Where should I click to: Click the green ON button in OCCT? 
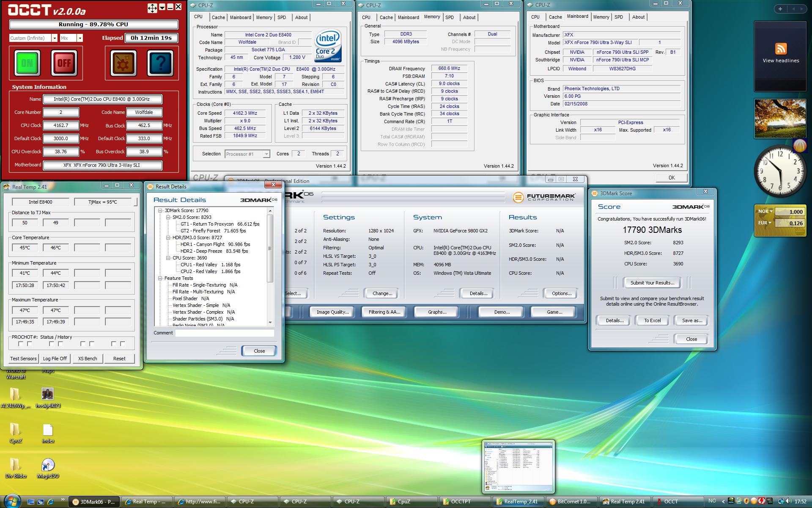[27, 63]
